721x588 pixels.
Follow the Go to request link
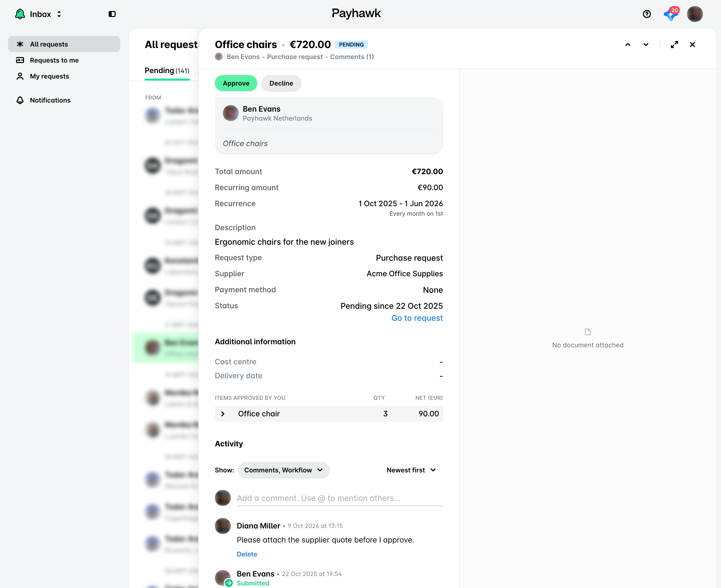coord(417,318)
